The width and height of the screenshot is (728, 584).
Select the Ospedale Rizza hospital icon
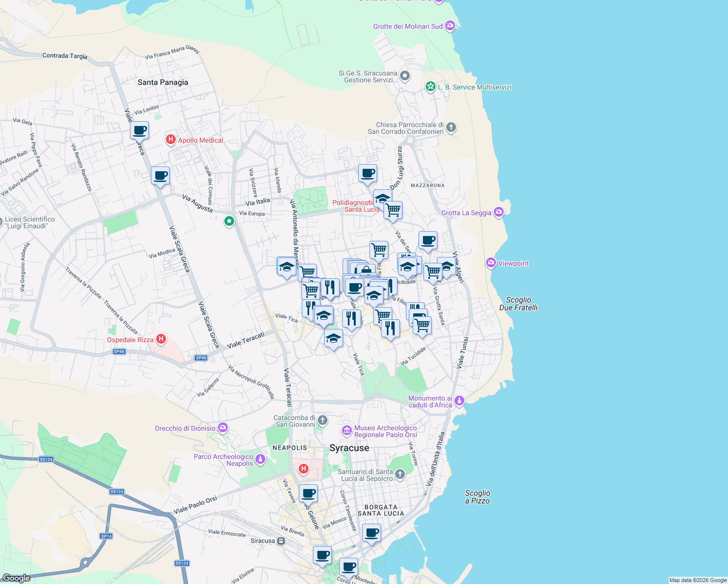(161, 339)
